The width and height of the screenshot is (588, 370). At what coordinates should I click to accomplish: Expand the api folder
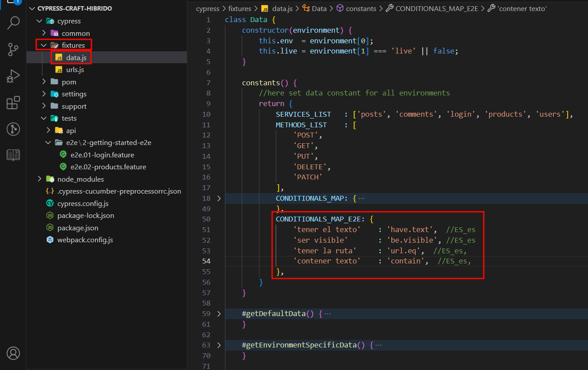point(48,130)
